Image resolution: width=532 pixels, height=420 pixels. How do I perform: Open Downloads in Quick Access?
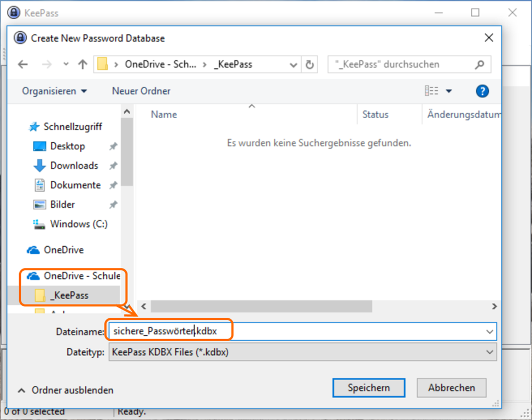click(74, 166)
